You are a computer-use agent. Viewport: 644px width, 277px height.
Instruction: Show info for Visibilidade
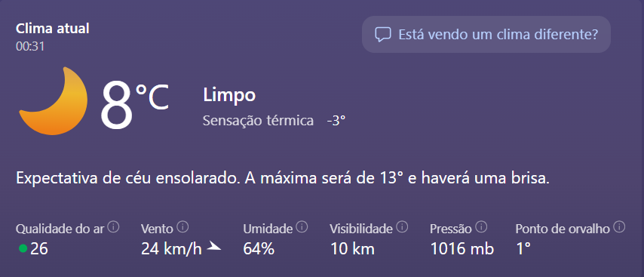coord(403,227)
